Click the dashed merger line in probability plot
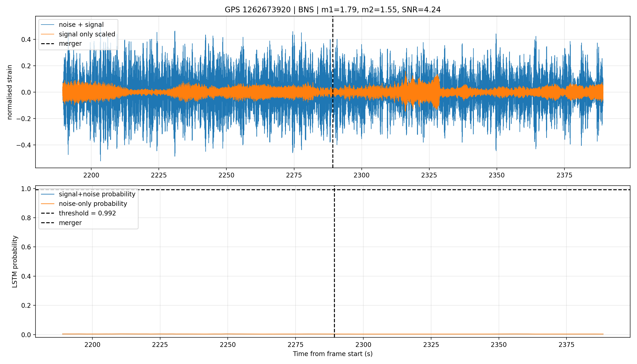Image resolution: width=637 pixels, height=364 pixels. [334, 263]
